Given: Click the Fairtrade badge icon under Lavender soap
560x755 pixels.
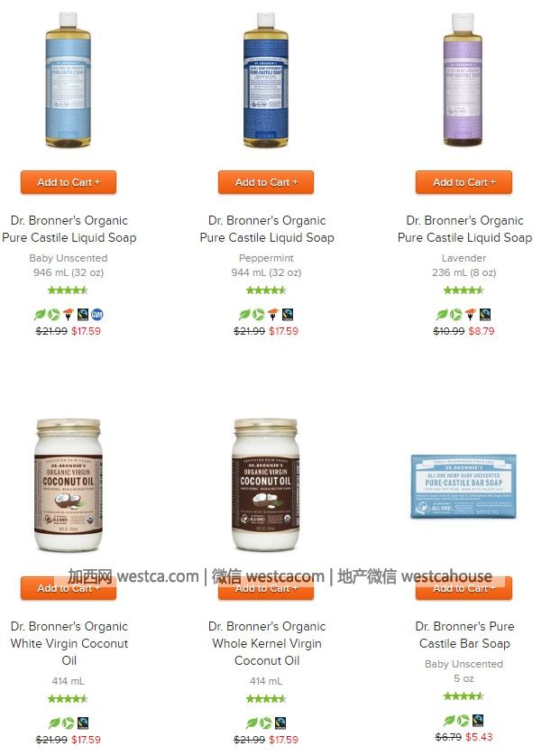Looking at the screenshot, I should click(485, 315).
